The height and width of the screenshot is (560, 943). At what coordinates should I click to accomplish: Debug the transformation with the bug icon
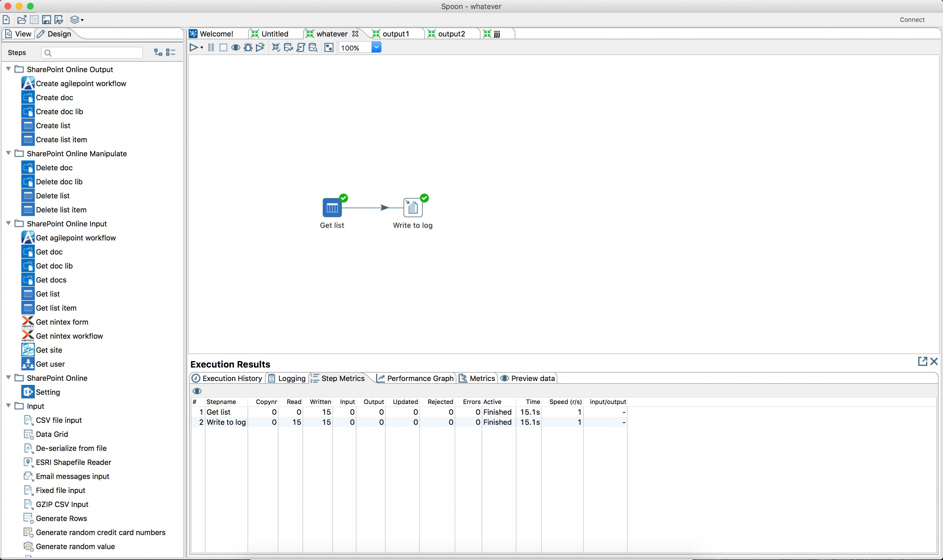click(248, 47)
